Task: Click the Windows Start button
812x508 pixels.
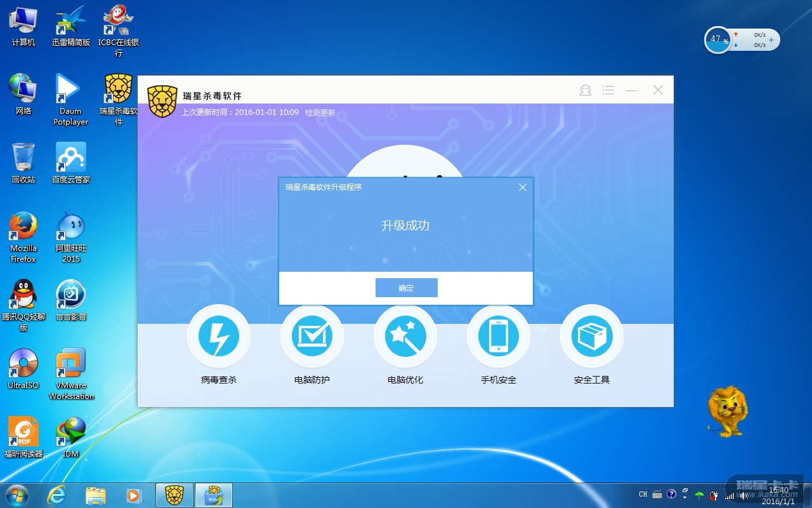Action: click(x=17, y=495)
